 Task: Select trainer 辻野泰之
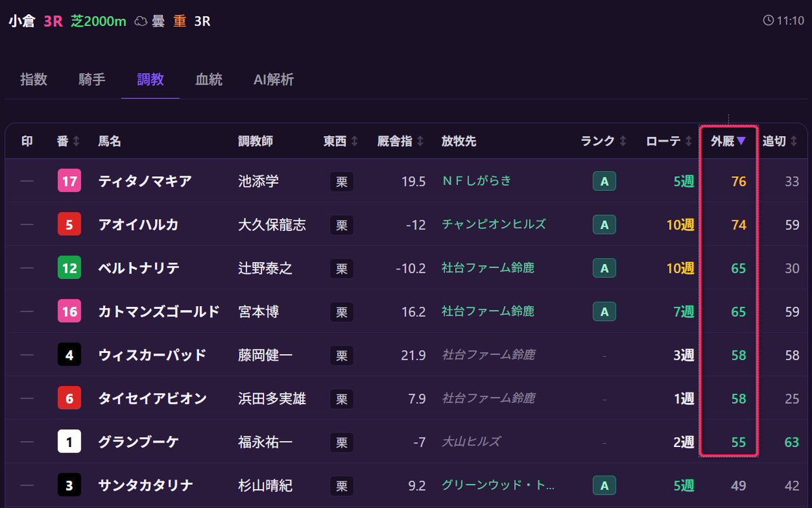265,268
